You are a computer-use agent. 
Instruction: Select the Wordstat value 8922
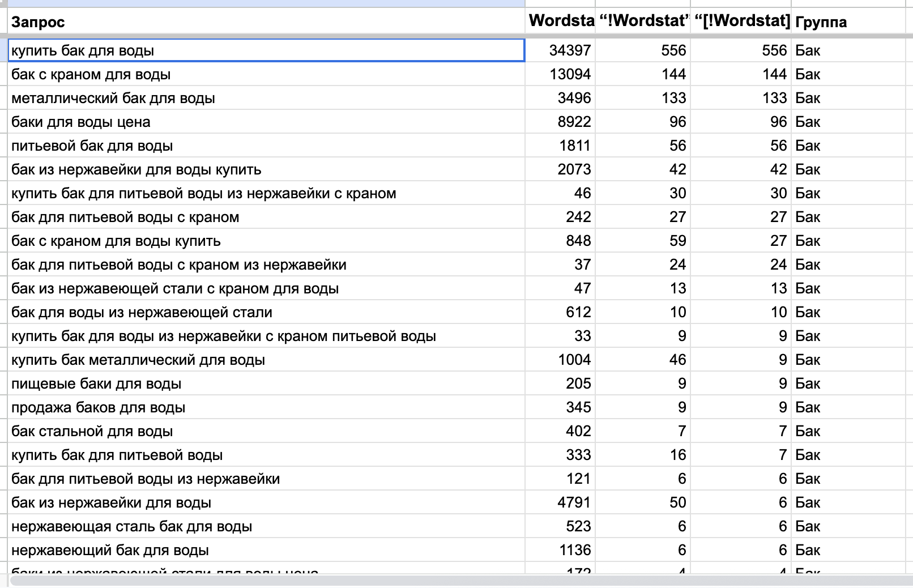pos(560,122)
